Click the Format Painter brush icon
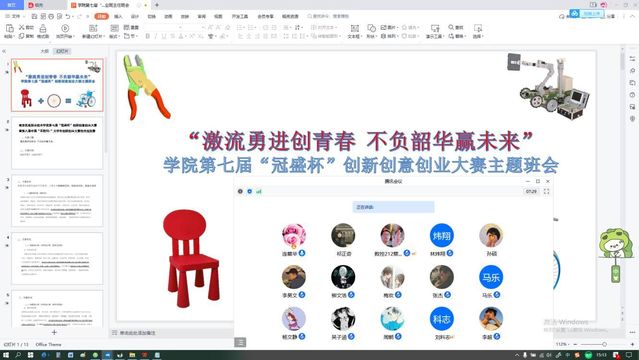 click(x=43, y=28)
